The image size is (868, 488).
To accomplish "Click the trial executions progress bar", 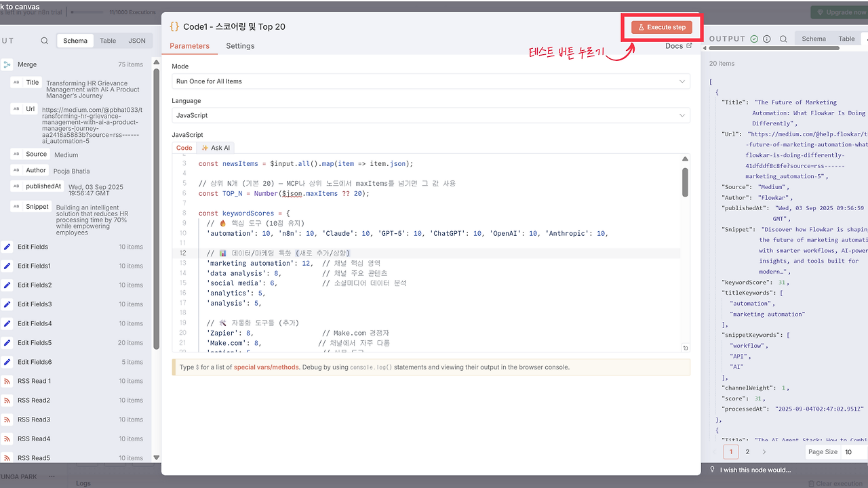I will (87, 12).
